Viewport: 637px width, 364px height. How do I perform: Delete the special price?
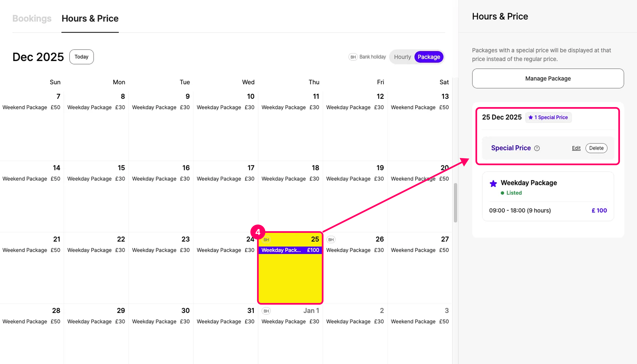click(596, 148)
